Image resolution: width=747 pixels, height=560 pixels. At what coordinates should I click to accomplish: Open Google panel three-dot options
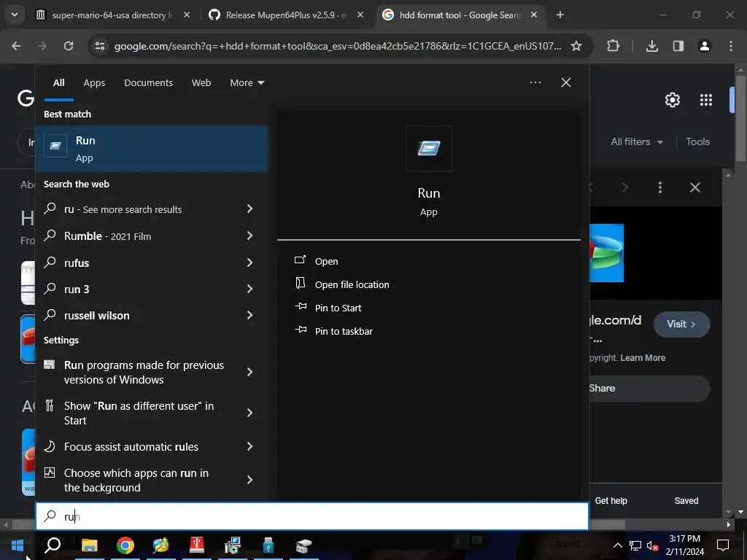pos(659,187)
